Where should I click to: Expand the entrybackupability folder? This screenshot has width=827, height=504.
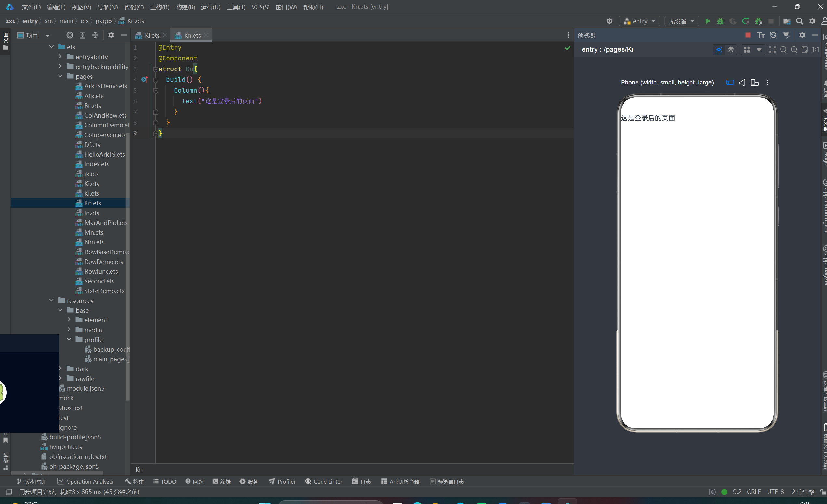(60, 66)
